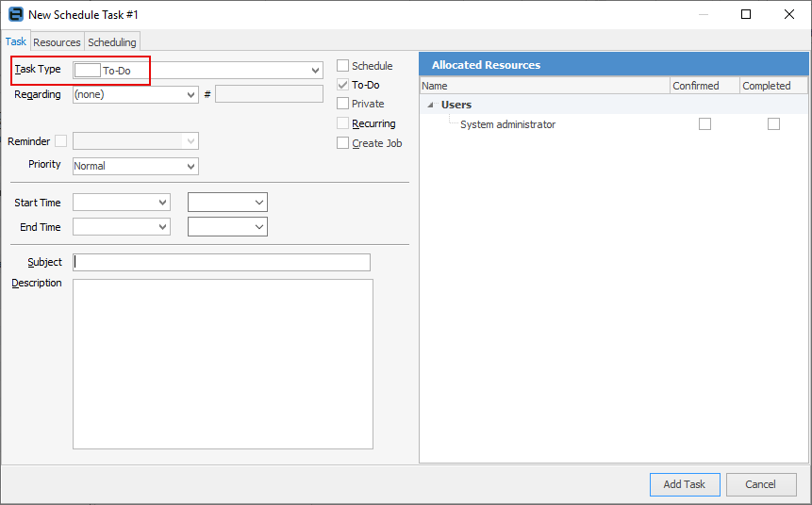
Task: Open the Scheduling tab
Action: [112, 42]
